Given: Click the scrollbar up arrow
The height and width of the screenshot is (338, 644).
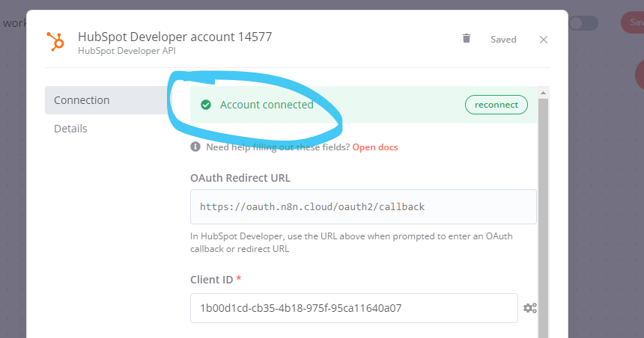Looking at the screenshot, I should tap(544, 92).
